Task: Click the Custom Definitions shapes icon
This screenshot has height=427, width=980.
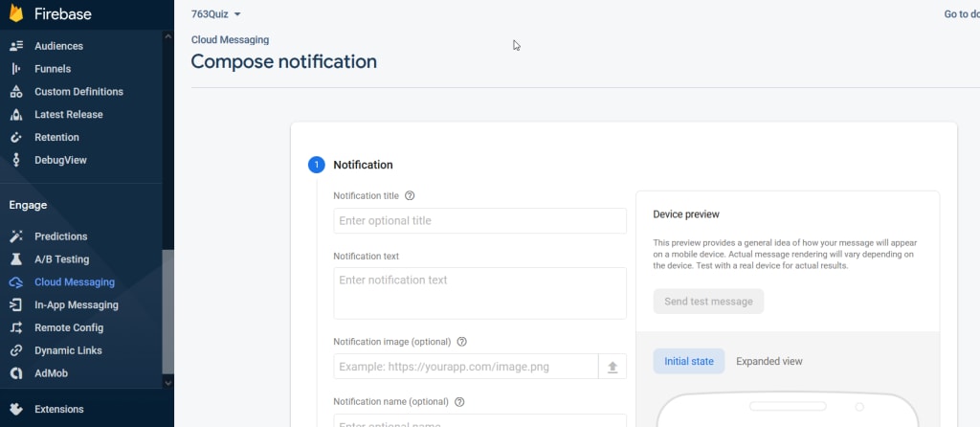Action: coord(16,91)
